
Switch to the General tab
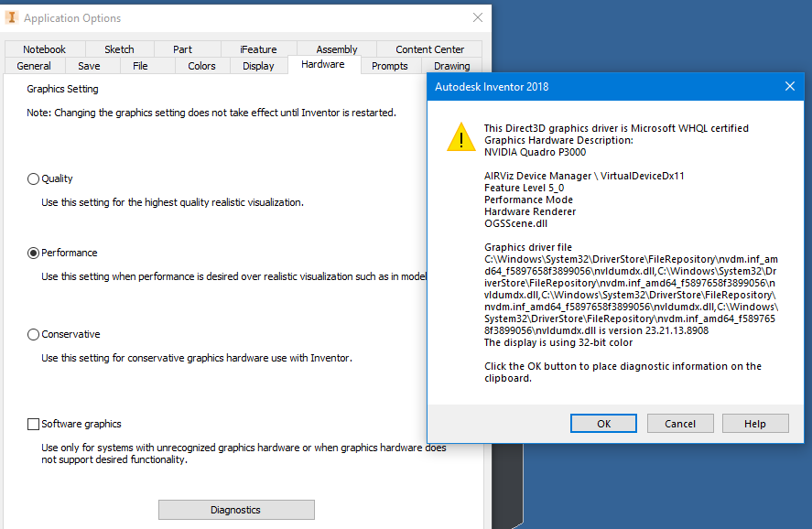click(34, 66)
